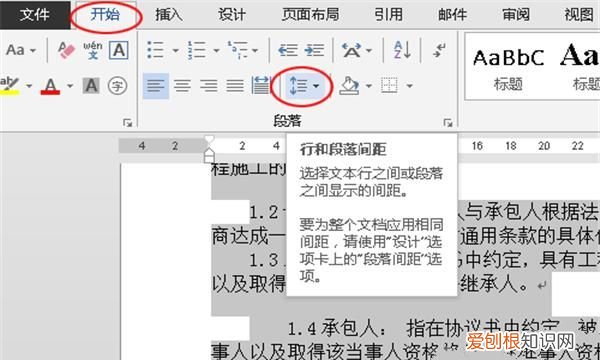Click the text '商达成' in document

(240, 237)
